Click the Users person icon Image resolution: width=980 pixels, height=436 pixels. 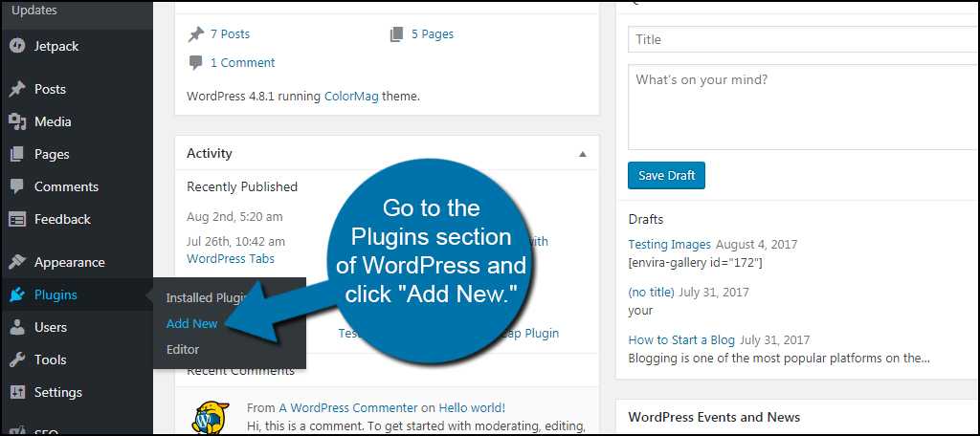click(17, 327)
